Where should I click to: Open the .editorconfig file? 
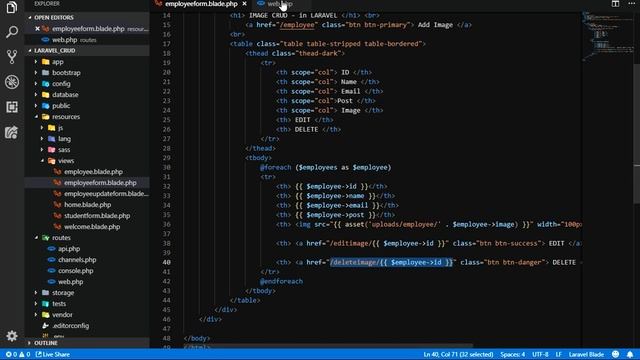click(71, 326)
